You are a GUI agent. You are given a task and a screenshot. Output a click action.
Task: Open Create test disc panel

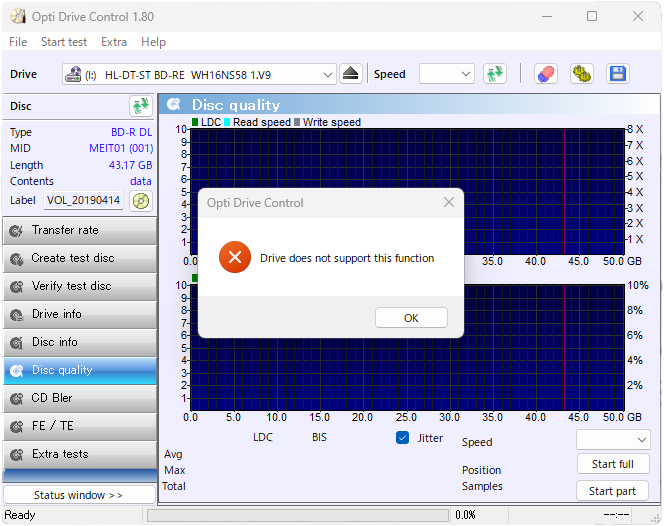pos(80,258)
